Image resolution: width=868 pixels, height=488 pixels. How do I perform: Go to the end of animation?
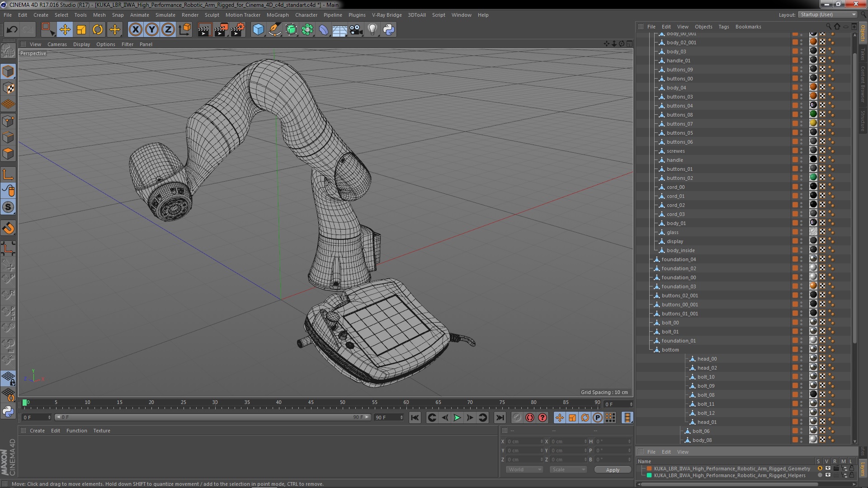(x=500, y=418)
